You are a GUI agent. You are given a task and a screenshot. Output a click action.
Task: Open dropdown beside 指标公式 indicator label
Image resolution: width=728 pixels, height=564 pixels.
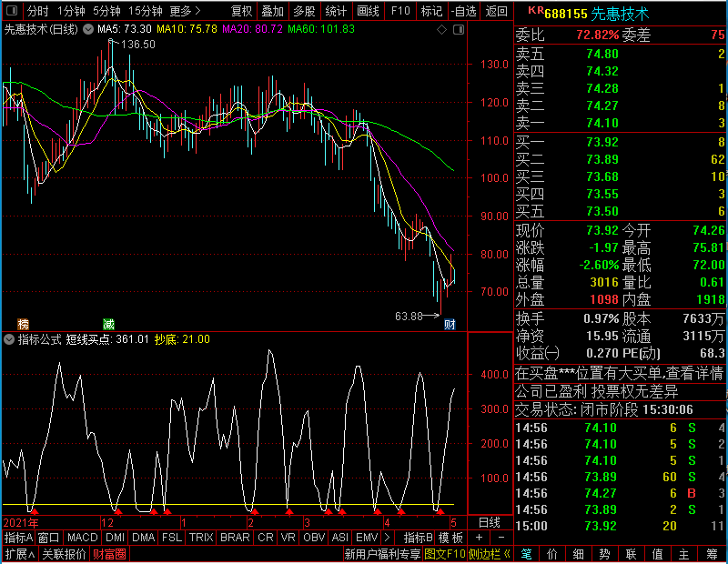pyautogui.click(x=9, y=339)
